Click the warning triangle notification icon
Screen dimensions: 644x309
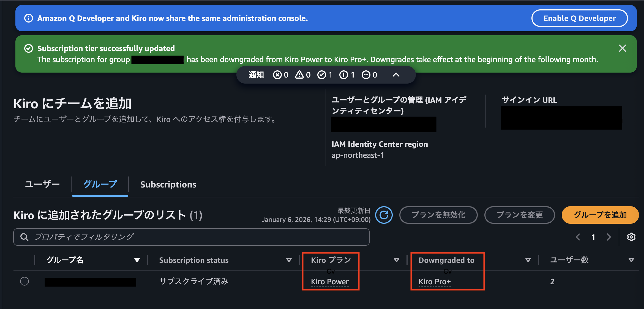point(299,75)
